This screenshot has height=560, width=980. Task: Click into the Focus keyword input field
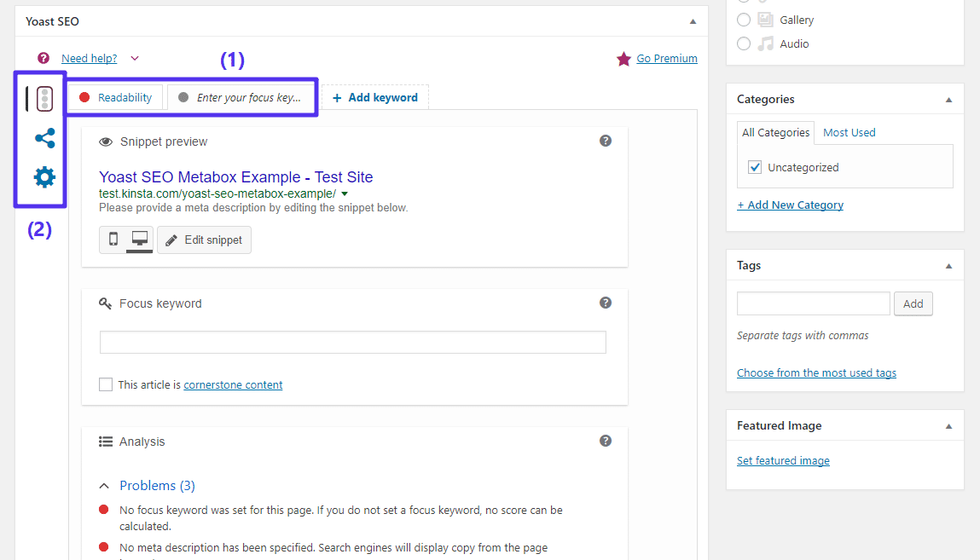pyautogui.click(x=353, y=342)
